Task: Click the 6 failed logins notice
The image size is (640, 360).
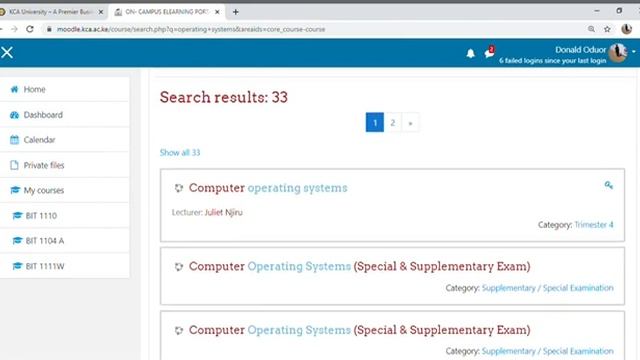Action: tap(552, 61)
